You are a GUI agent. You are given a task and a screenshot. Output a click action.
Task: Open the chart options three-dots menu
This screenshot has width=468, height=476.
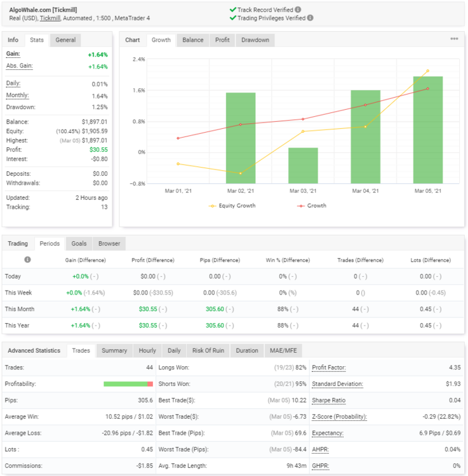[454, 39]
